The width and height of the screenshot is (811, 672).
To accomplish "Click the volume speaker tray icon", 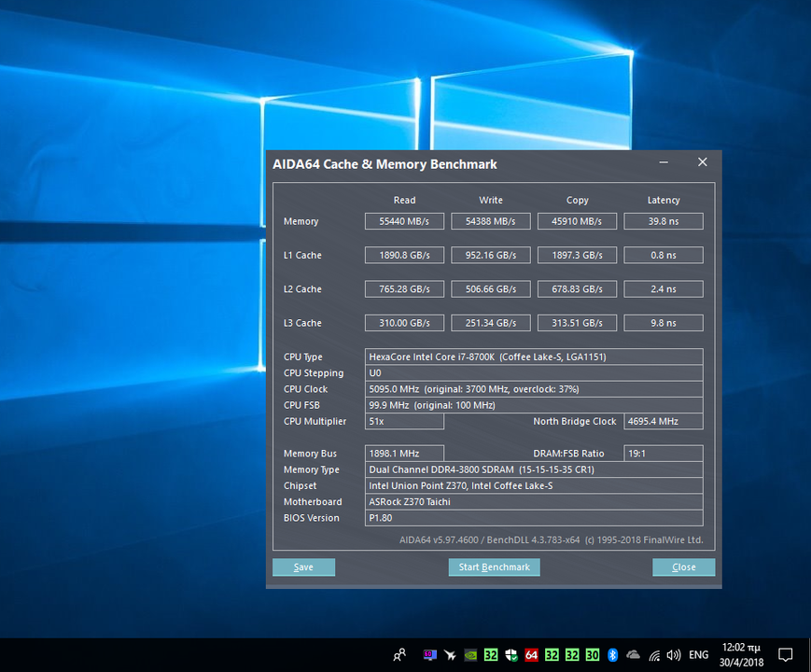I will (674, 655).
